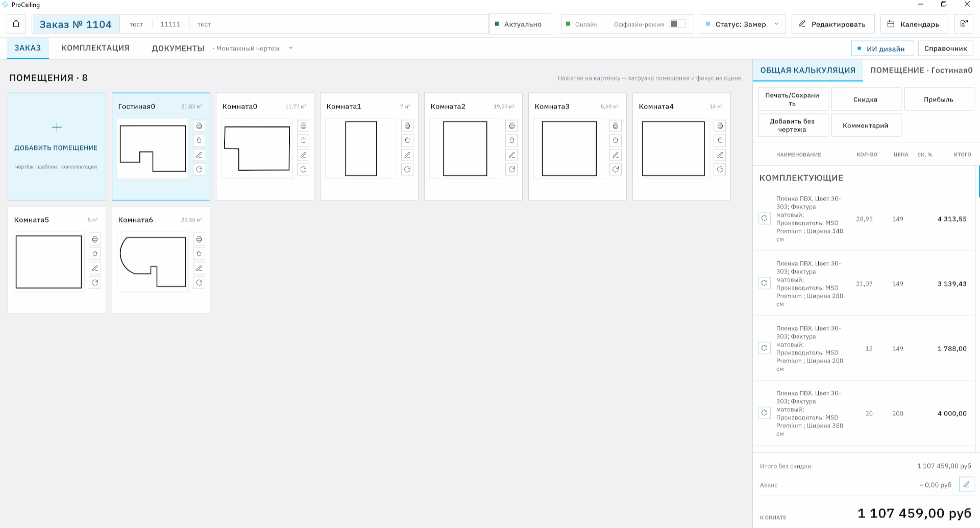Click ДОБАВИТЬ ПОМЕЩЕНИЕ card
Screen dimensions: 980x528
(57, 147)
